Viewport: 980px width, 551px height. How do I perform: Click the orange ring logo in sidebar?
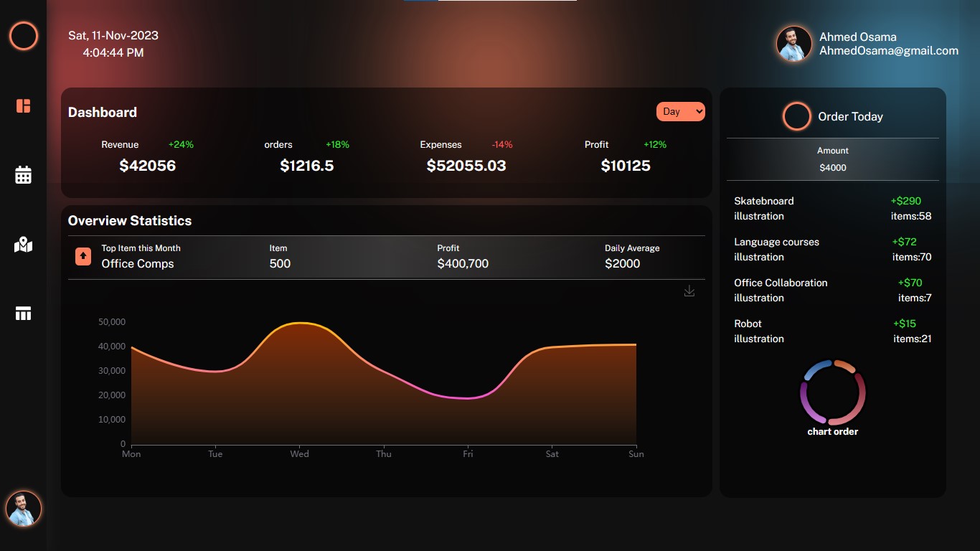pos(24,36)
